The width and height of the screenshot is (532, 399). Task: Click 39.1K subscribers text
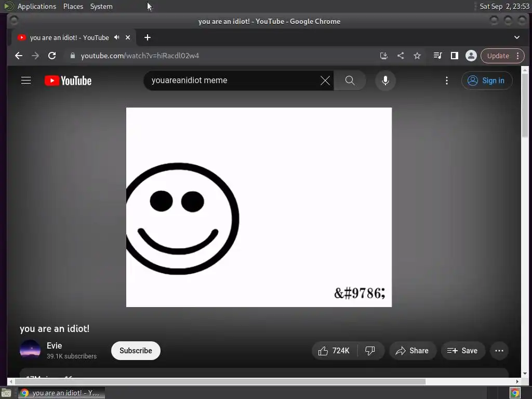tap(72, 356)
